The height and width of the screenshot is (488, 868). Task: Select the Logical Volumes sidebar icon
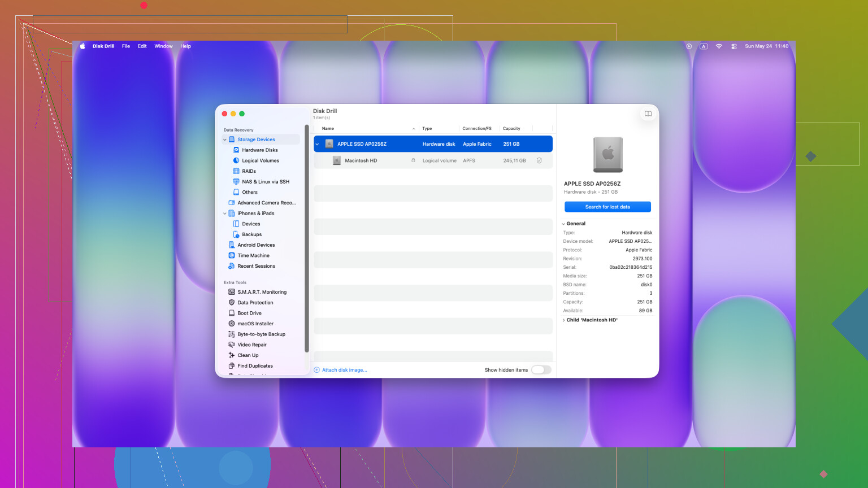point(236,160)
